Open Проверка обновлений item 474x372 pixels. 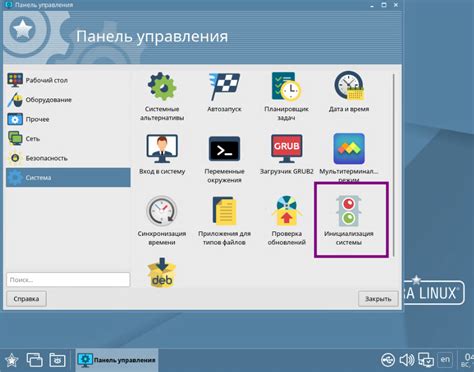point(286,221)
